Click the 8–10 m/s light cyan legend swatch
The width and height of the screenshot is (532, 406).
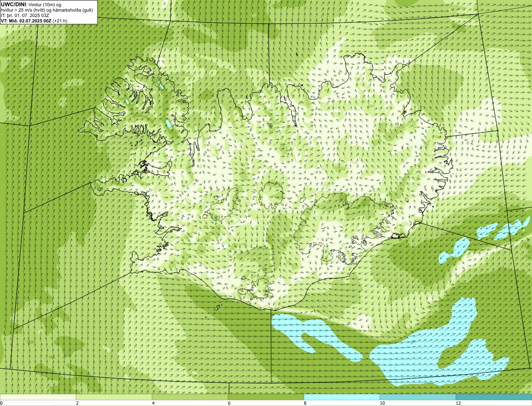click(x=342, y=397)
